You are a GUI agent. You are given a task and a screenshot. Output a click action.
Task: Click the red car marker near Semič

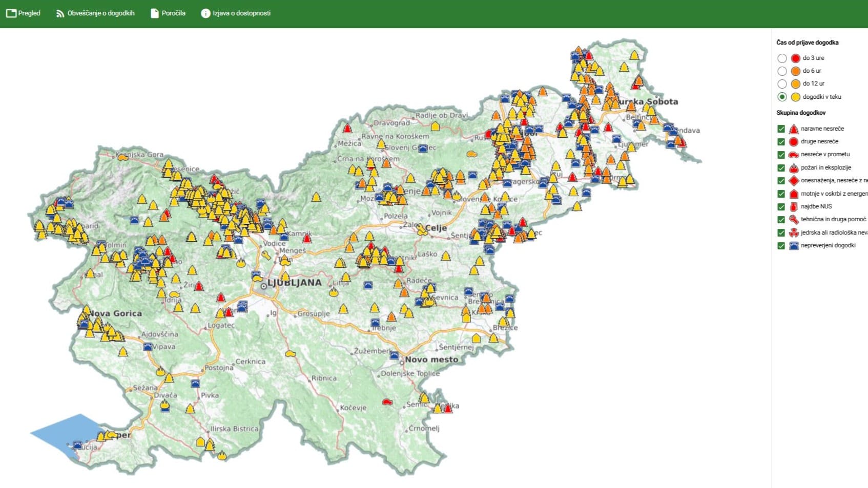[x=387, y=402]
